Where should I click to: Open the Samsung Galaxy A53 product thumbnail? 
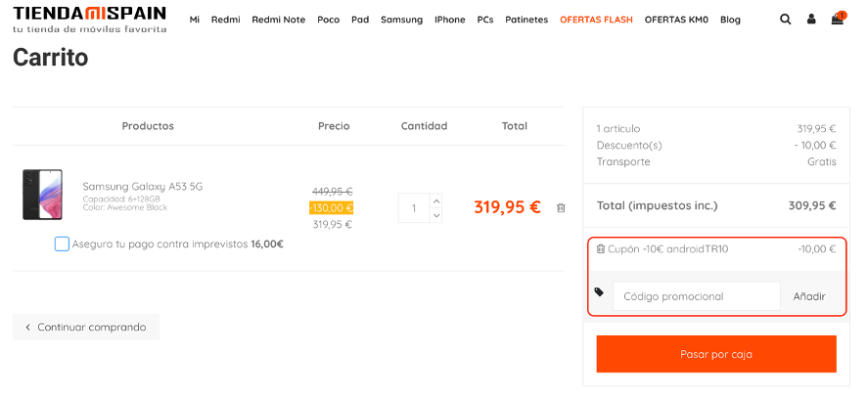click(43, 195)
